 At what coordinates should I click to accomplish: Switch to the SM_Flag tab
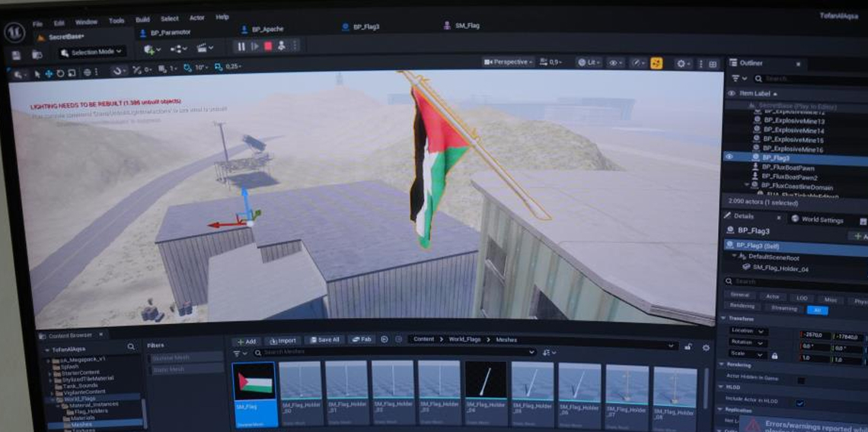tap(461, 25)
